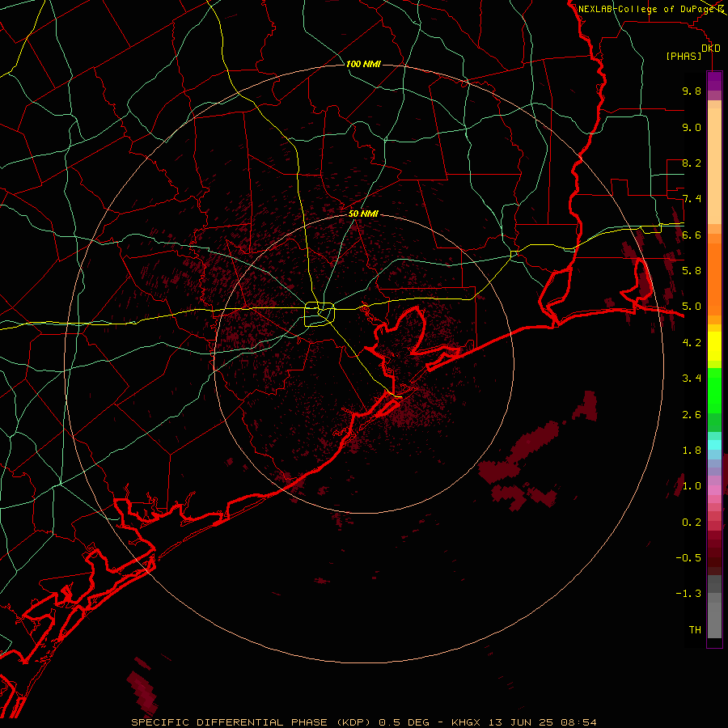Click the cyan segment of the color bar
The image size is (728, 728).
pos(714,445)
